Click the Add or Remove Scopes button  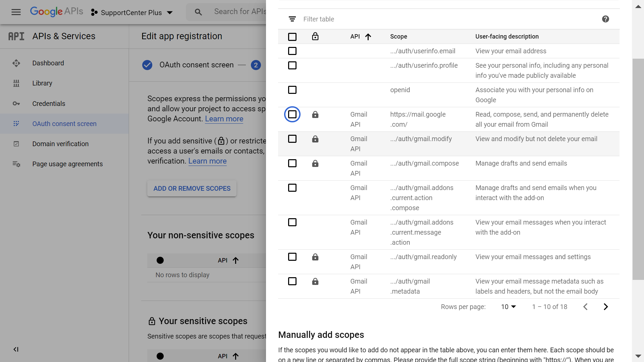192,188
